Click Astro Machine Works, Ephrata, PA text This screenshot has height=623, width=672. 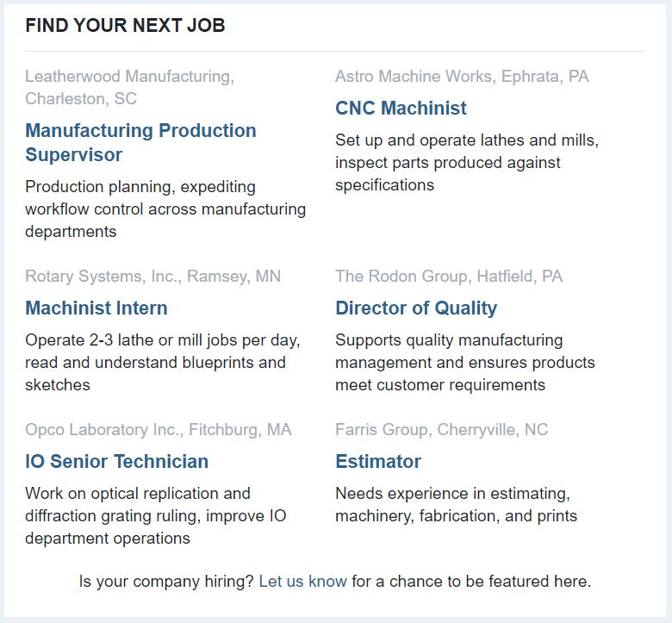pos(462,77)
